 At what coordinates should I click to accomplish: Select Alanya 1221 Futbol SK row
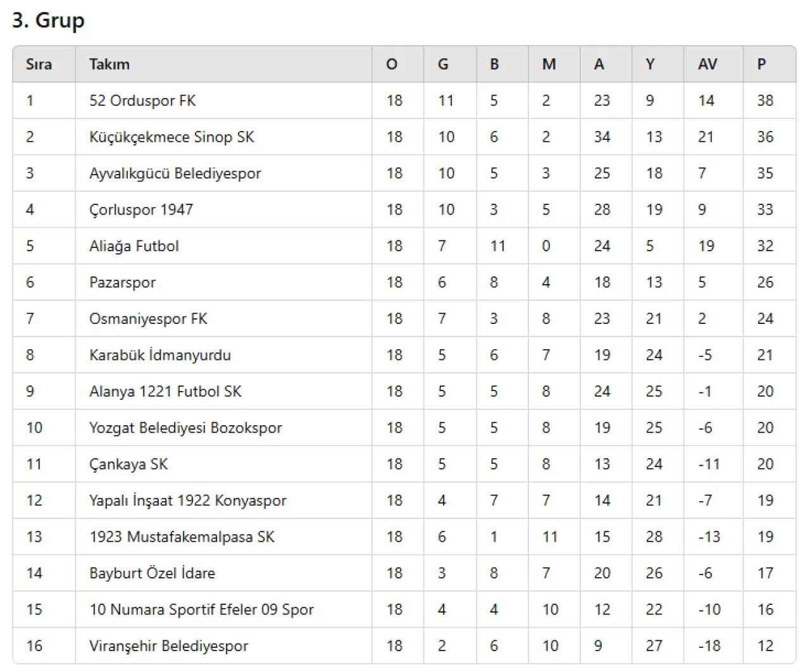(165, 392)
